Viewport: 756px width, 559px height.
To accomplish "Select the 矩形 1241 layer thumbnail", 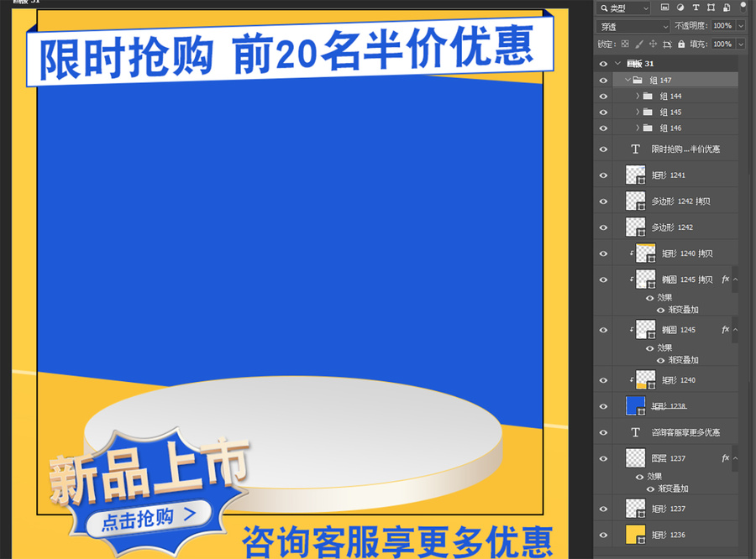I will pos(636,175).
